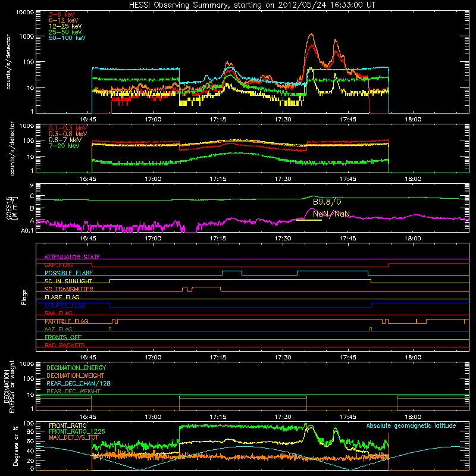The width and height of the screenshot is (476, 476).
Task: Click the 18:00 time tick under Flags panel
Action: [413, 358]
